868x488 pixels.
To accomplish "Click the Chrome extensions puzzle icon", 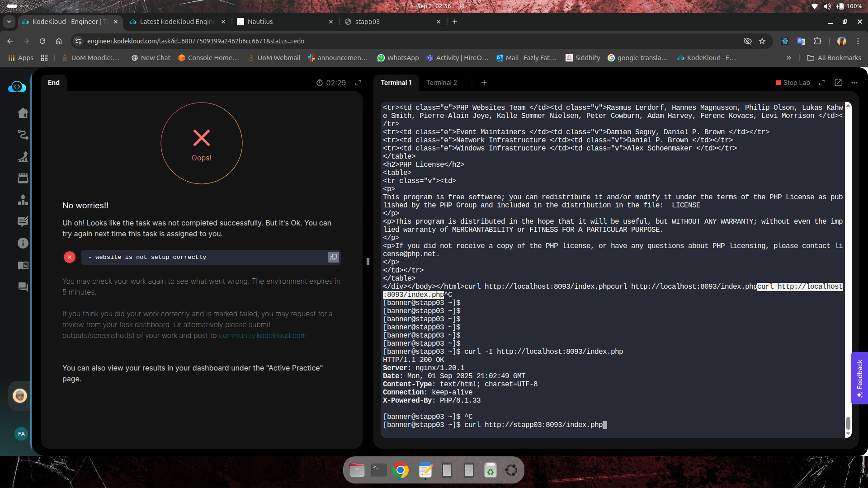I will 817,41.
